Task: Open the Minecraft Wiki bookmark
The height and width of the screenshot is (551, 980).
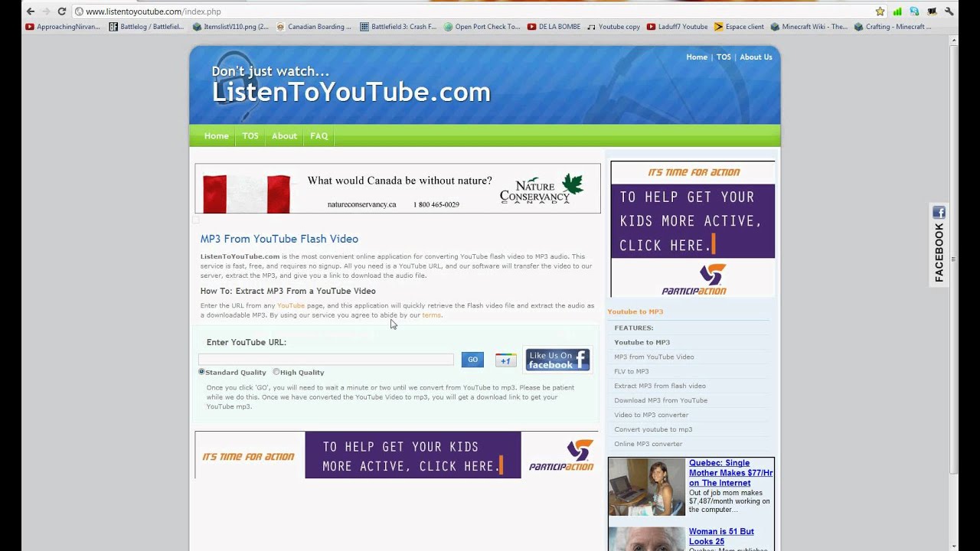Action: (809, 27)
